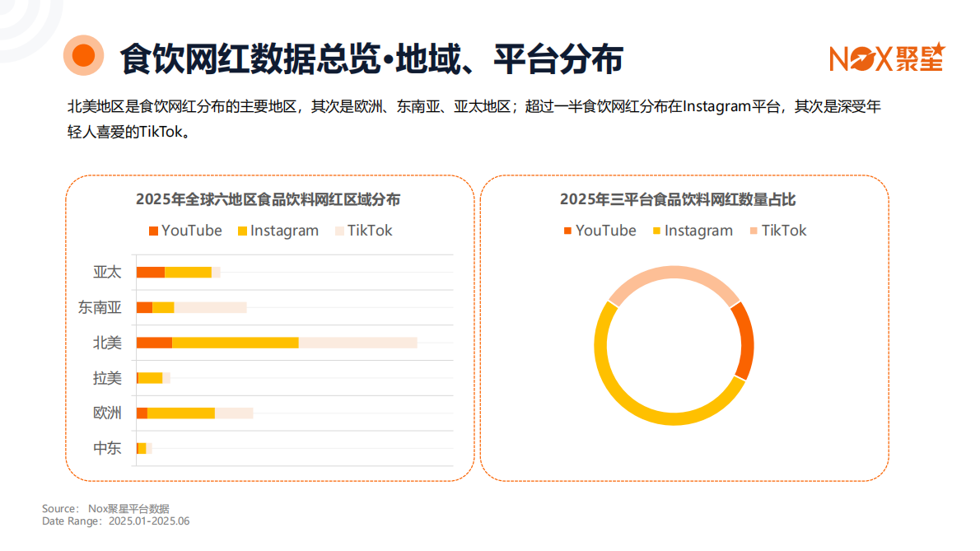Select the peach TikTok segment of the donut
The height and width of the screenshot is (551, 980).
click(671, 274)
